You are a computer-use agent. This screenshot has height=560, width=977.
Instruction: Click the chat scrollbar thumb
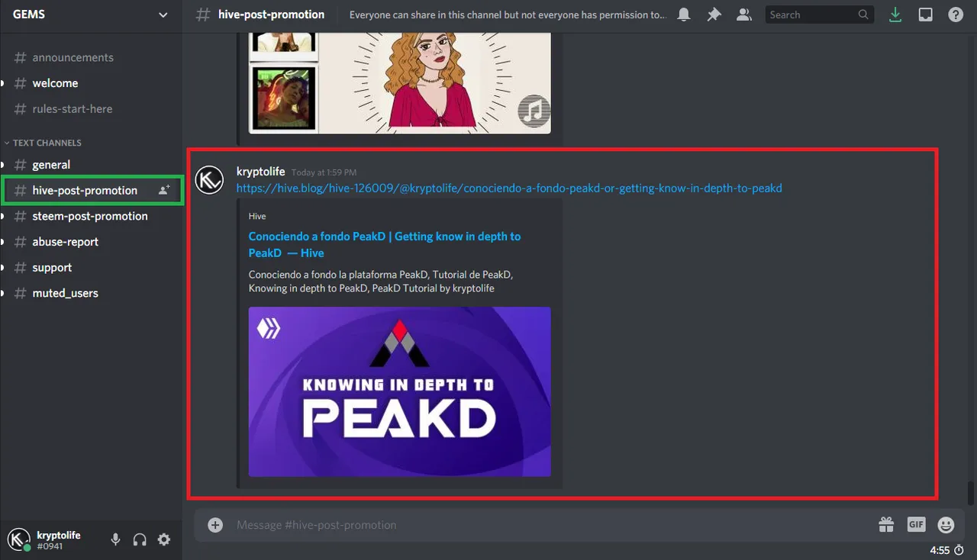971,493
